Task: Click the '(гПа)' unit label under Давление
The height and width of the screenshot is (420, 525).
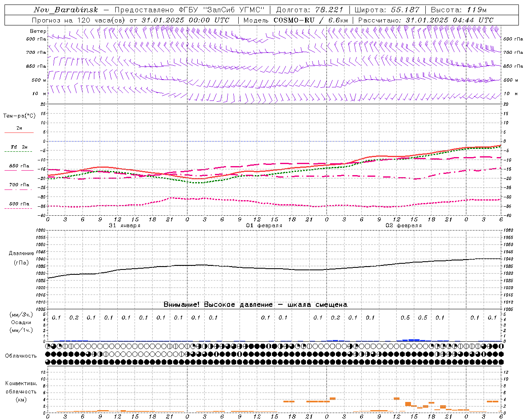Action: (21, 262)
